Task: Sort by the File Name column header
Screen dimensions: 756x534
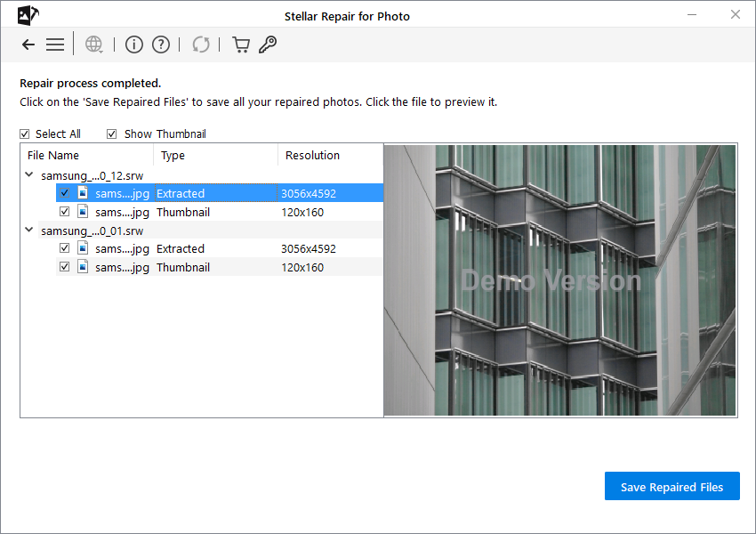Action: [x=53, y=156]
